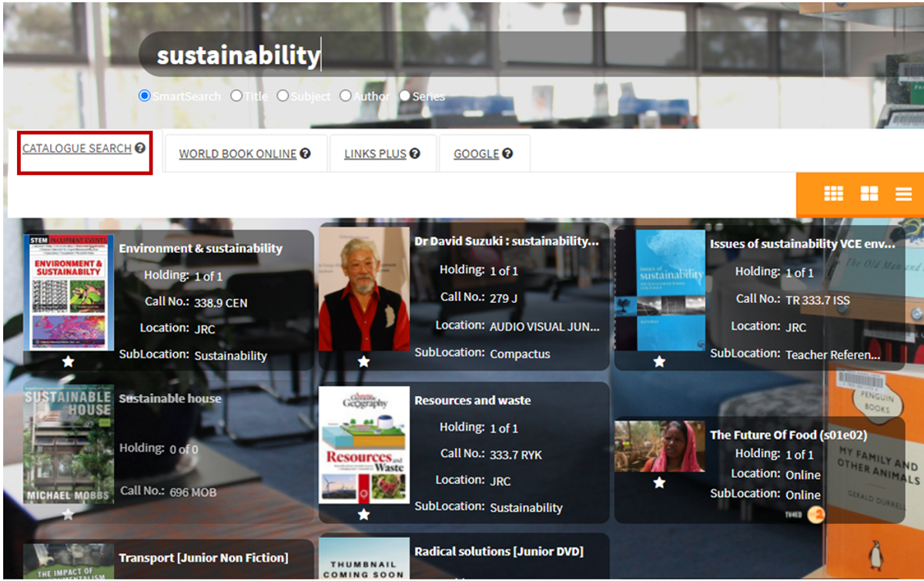Open the World Book Online tab
Screen dimensions: 924x581
(238, 154)
